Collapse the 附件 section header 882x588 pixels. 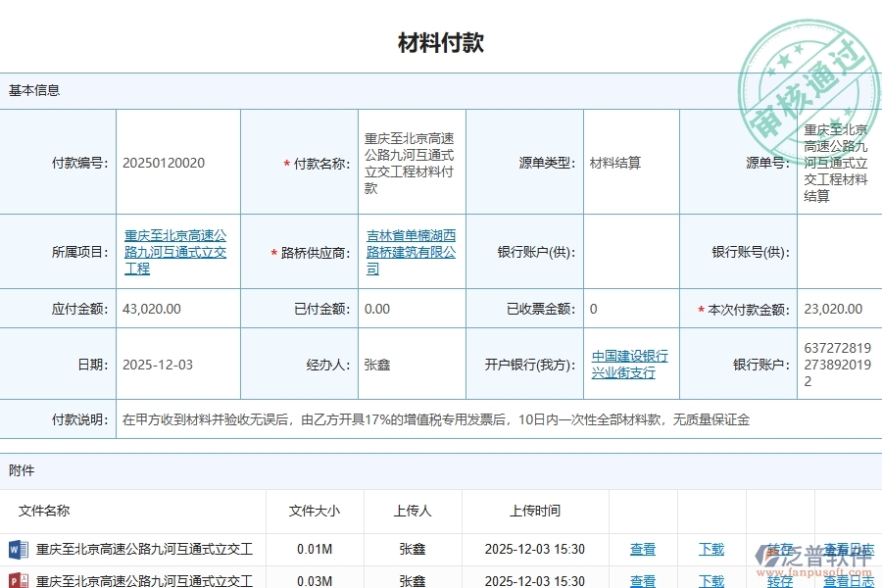click(22, 470)
